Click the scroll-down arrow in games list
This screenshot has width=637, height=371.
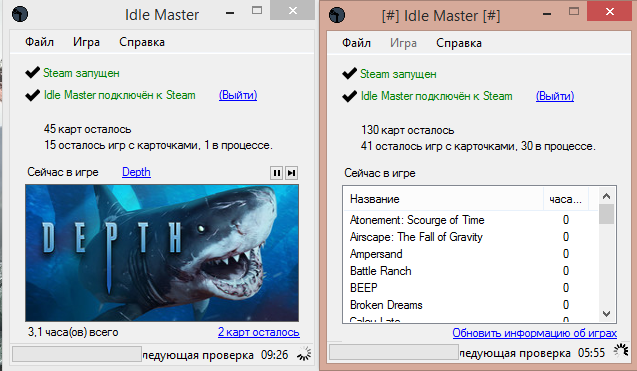click(607, 314)
